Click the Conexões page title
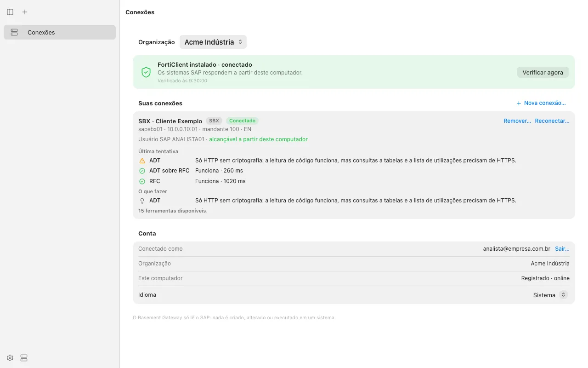Viewport: 588px width, 368px height. pyautogui.click(x=140, y=12)
